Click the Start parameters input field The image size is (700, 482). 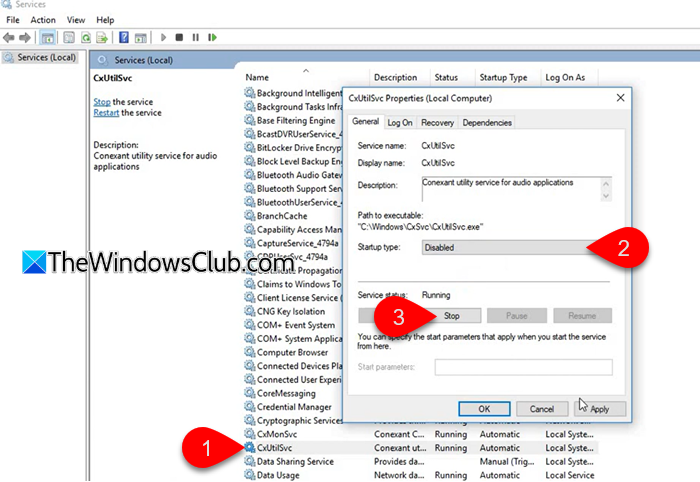click(x=523, y=367)
